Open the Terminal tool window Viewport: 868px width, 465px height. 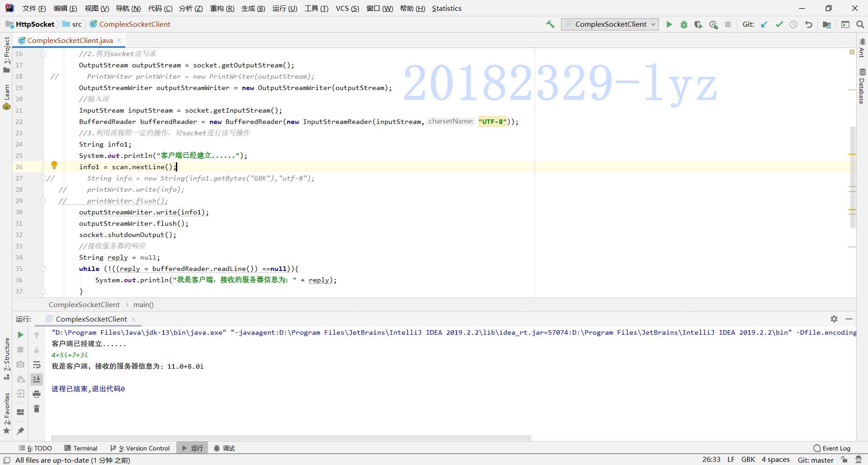pos(81,448)
